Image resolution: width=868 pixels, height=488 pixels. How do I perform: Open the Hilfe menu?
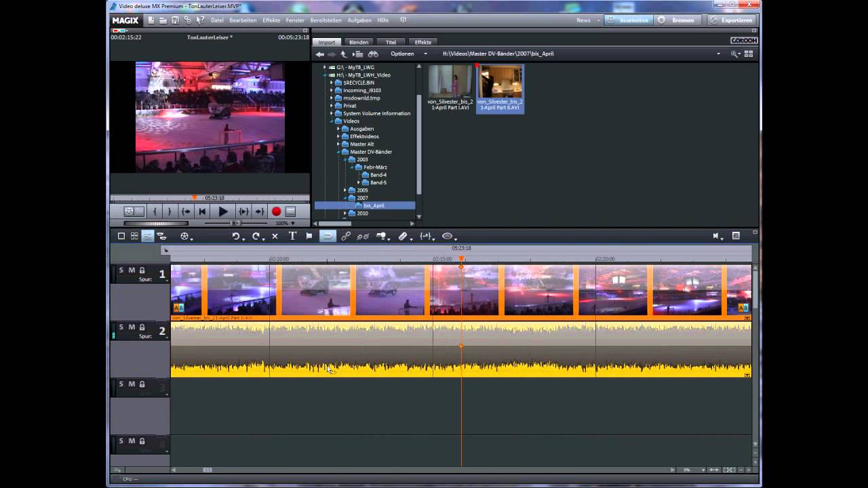[382, 20]
